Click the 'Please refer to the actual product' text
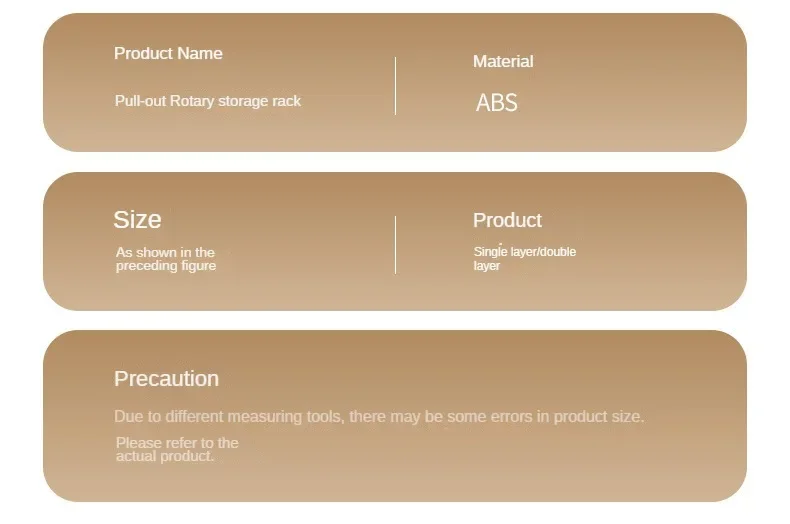This screenshot has height=524, width=790. pos(177,449)
